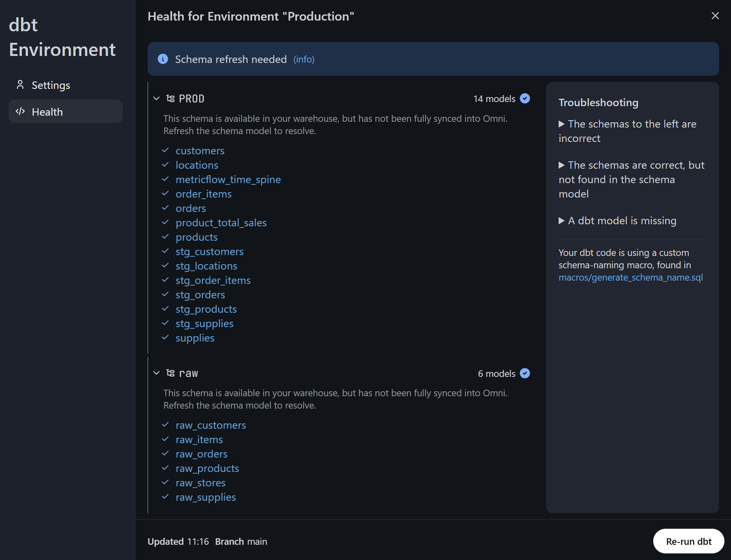Click the PROD schema tree icon

tap(170, 98)
